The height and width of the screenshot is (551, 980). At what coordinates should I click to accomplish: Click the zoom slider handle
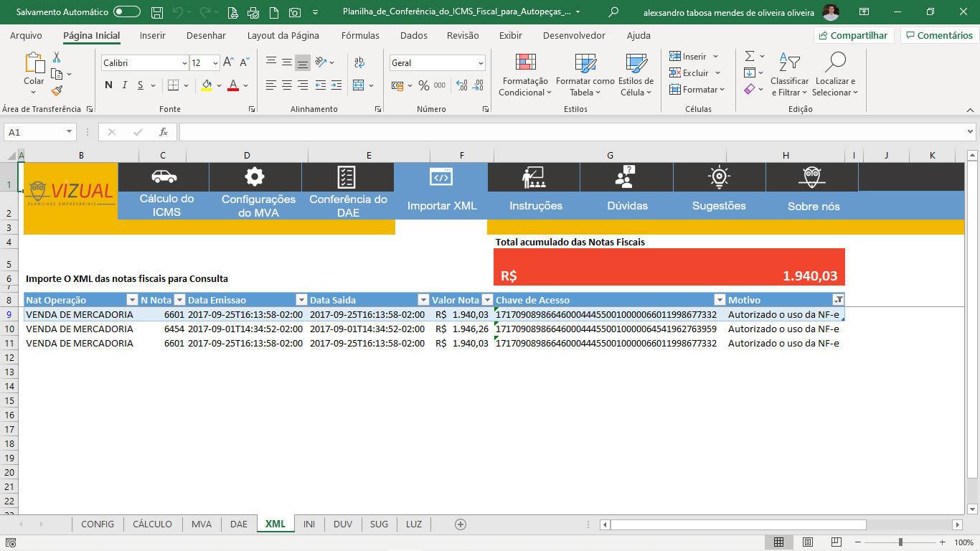[x=900, y=542]
